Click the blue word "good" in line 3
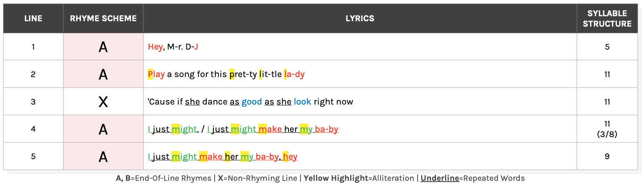 pyautogui.click(x=252, y=102)
